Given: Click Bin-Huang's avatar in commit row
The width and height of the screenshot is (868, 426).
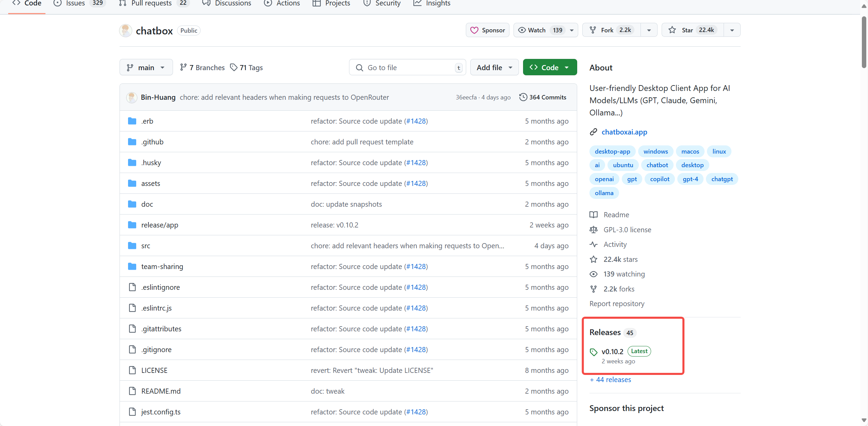Looking at the screenshot, I should [x=132, y=98].
